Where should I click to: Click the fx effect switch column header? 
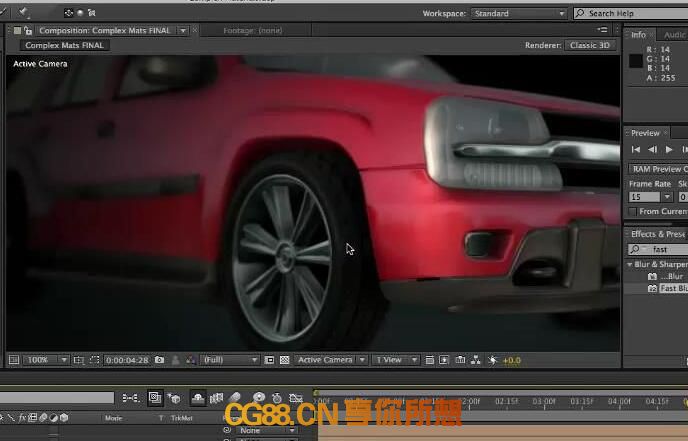tap(22, 418)
